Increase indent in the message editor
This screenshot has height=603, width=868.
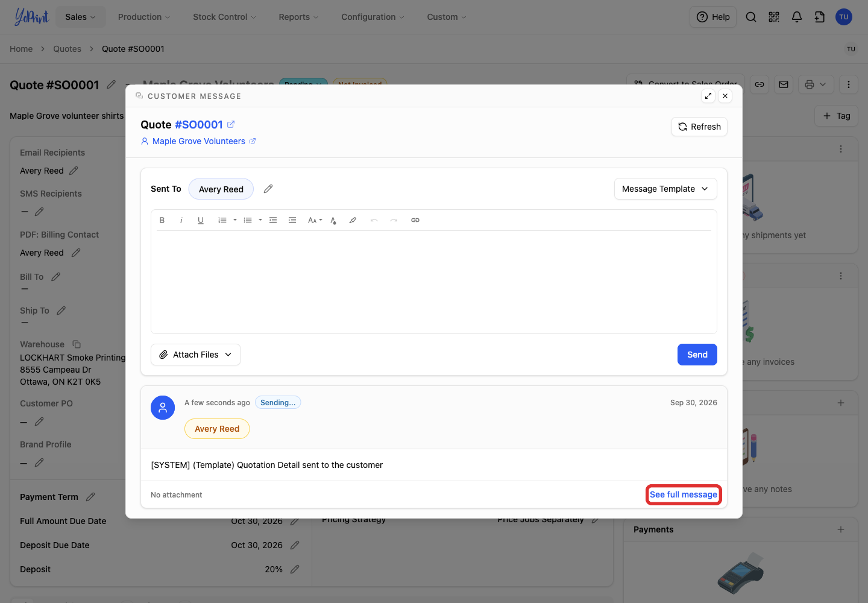(x=292, y=220)
